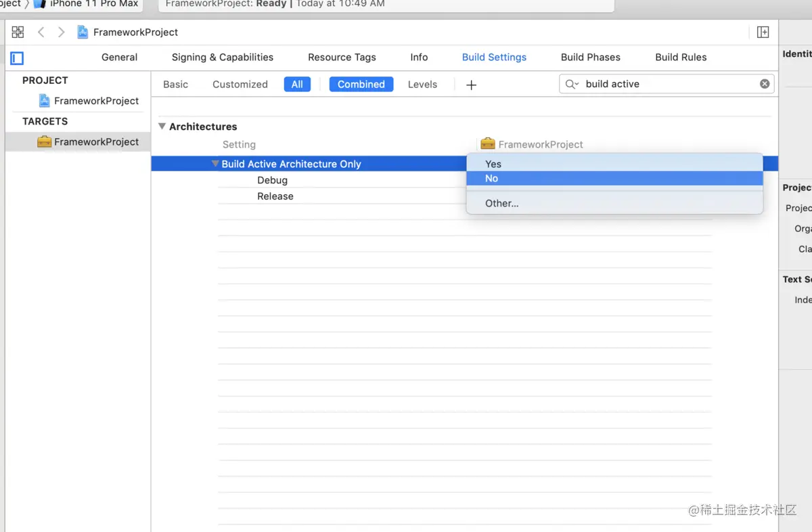Select the All filter
This screenshot has height=532, width=812.
[x=297, y=85]
